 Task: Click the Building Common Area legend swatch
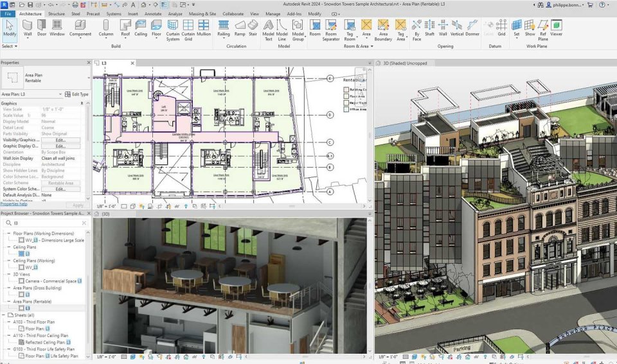click(x=345, y=89)
